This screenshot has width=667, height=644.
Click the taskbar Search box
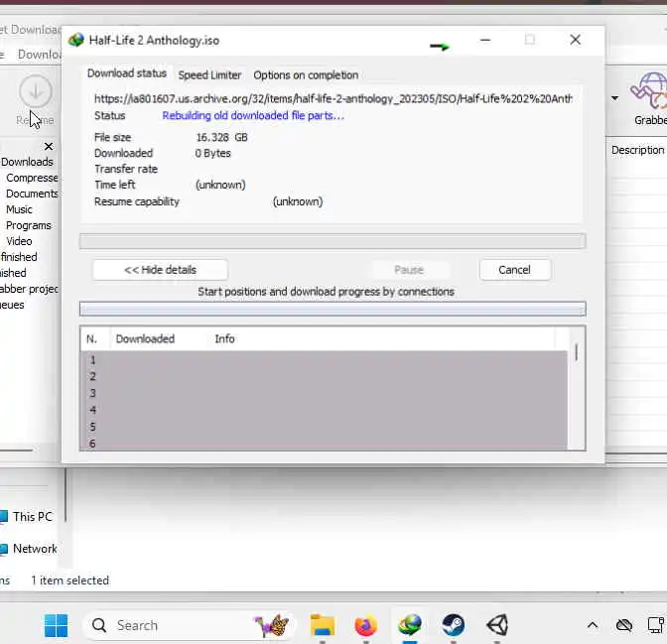coord(189,625)
